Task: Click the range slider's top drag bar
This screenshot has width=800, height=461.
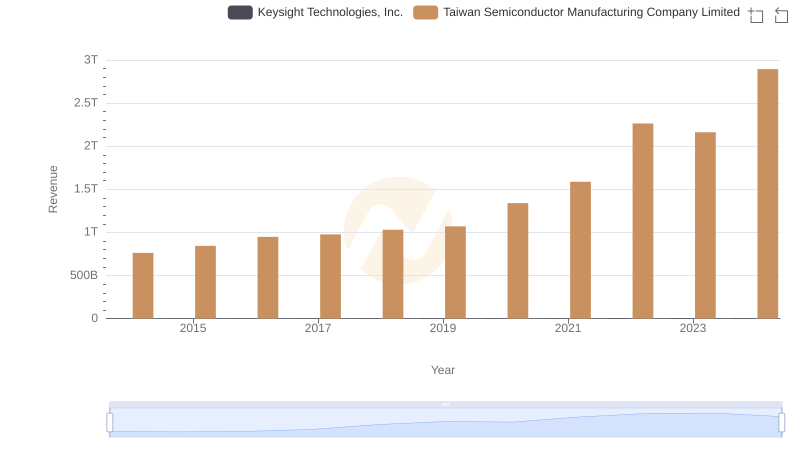Action: click(x=445, y=404)
